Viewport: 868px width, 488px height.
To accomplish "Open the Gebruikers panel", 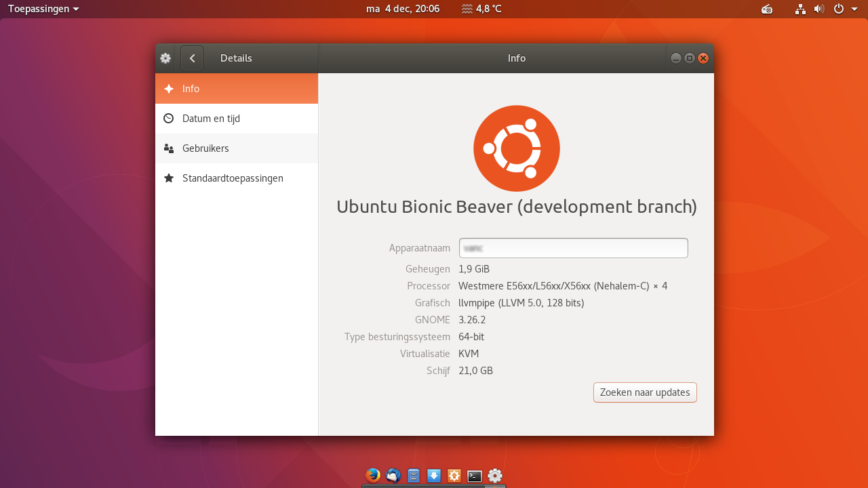I will [237, 148].
